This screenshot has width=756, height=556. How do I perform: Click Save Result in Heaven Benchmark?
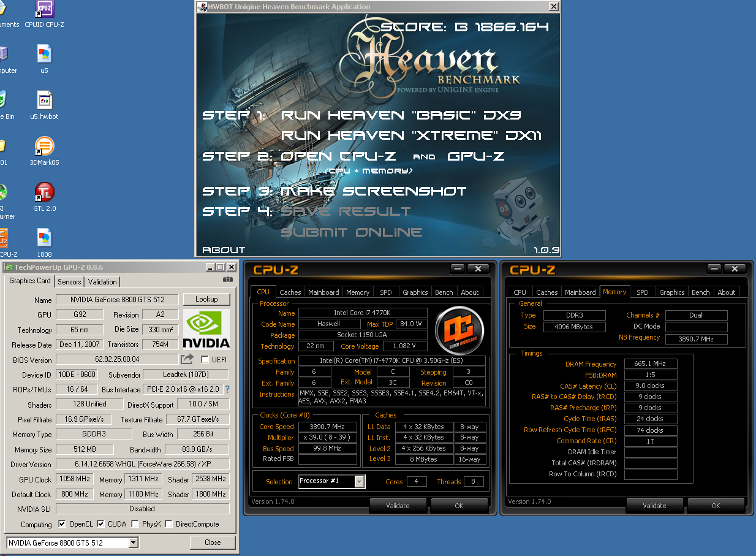[x=346, y=211]
